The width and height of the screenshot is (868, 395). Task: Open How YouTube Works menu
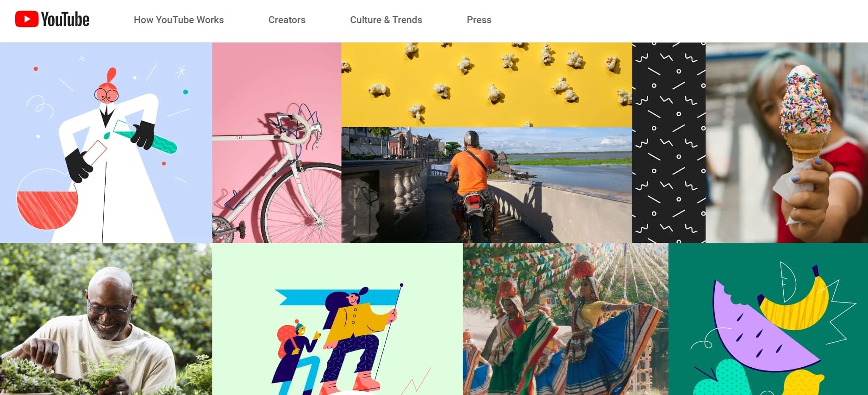click(x=179, y=20)
